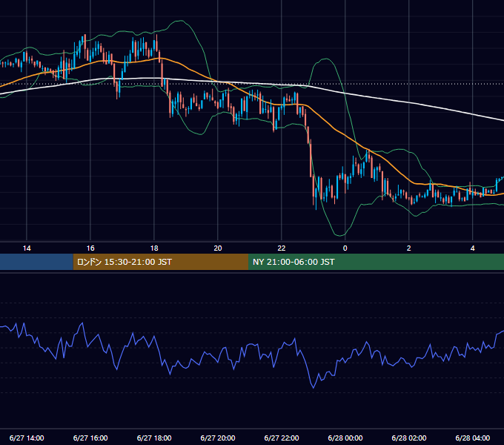Click the hour label 18 on price chart axis
This screenshot has height=445, width=504.
tap(154, 248)
